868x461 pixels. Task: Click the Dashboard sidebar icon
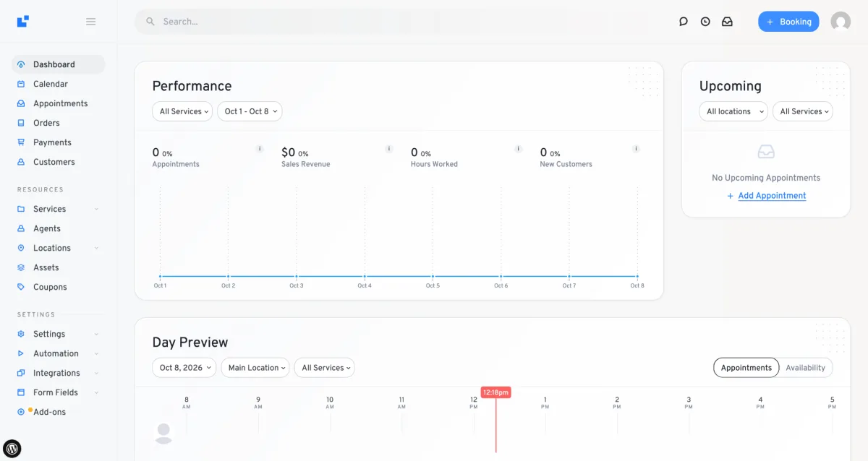pyautogui.click(x=21, y=64)
